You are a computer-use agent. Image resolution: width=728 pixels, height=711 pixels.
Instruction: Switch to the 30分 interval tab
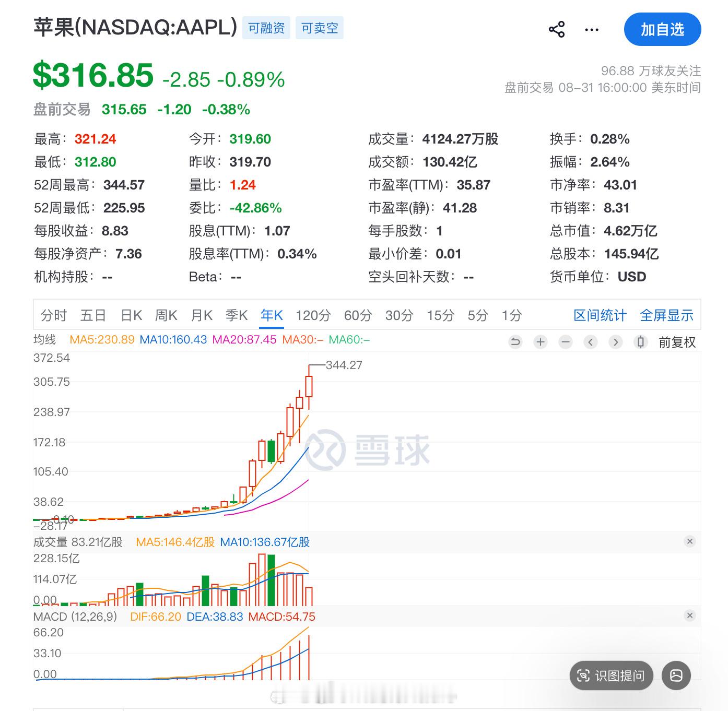[x=399, y=315]
